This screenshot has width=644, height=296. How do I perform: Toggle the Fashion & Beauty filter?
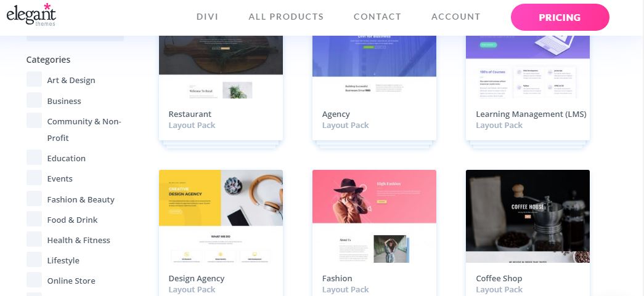[x=34, y=198]
